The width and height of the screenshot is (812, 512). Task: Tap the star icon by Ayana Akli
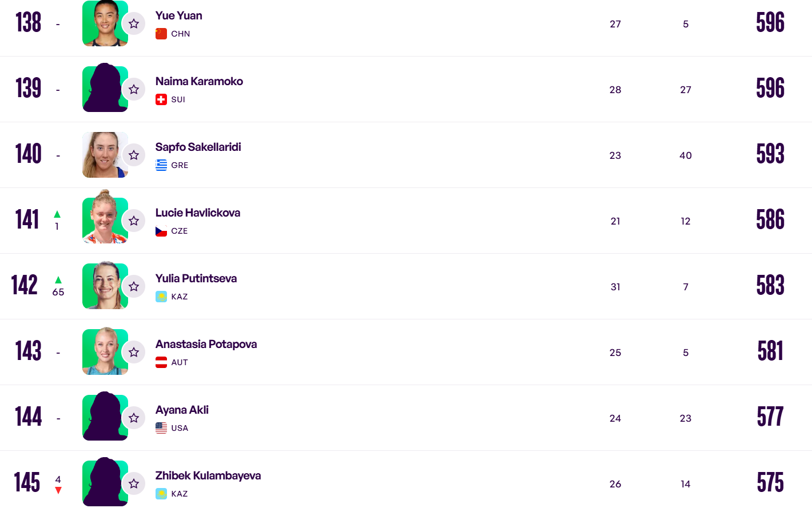point(134,418)
